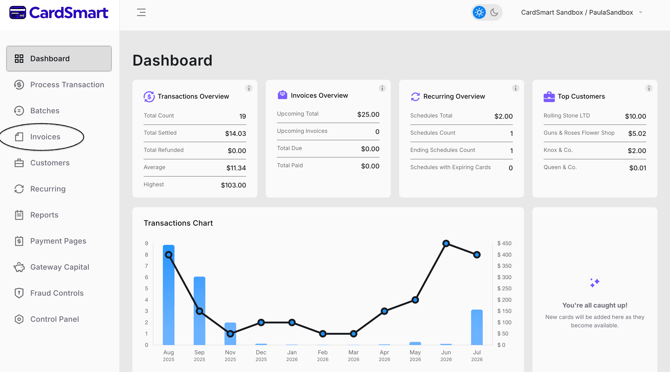
Task: Click the Payment Pages icon
Action: pos(19,241)
